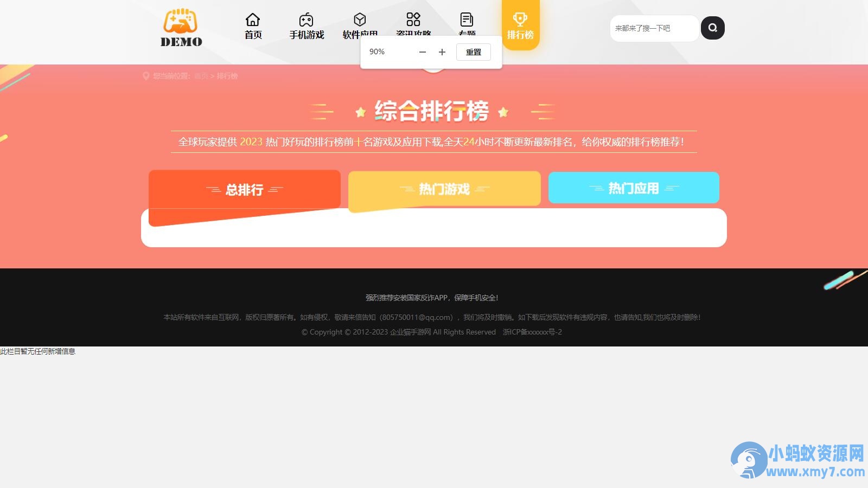Select the 热门游戏 tab
868x488 pixels.
coord(444,189)
